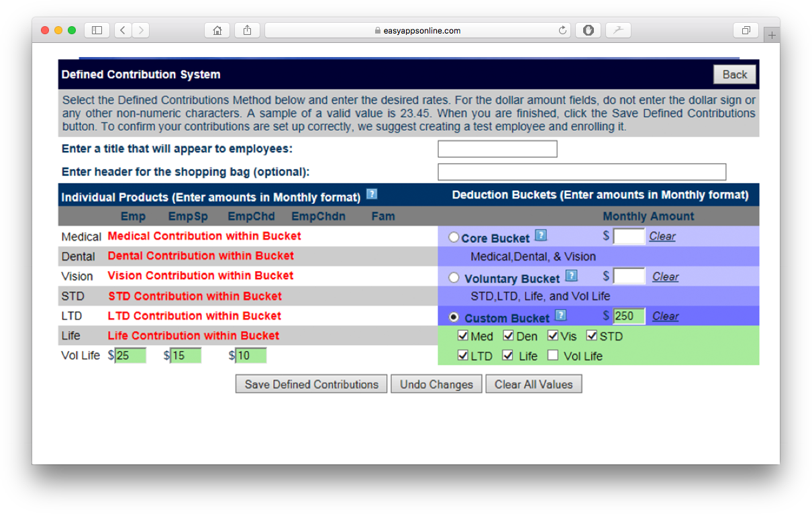
Task: Click the Safari share icon
Action: click(x=247, y=30)
